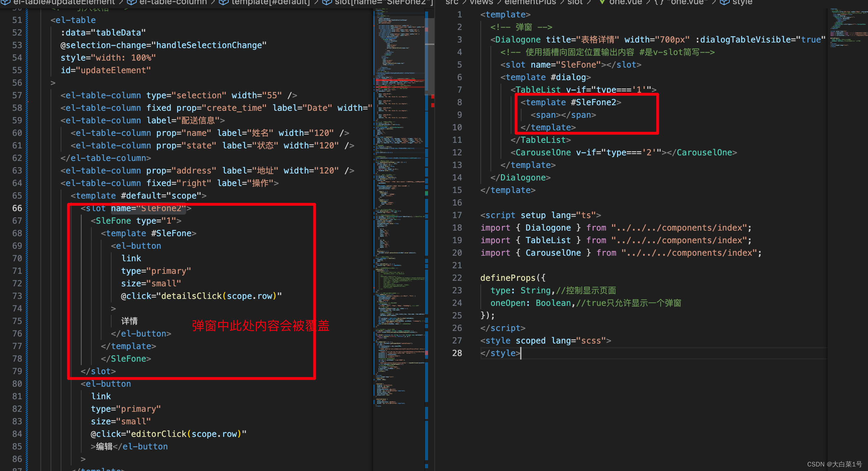Image resolution: width=868 pixels, height=471 pixels.
Task: Click the empty span tag on line 9
Action: 563,115
